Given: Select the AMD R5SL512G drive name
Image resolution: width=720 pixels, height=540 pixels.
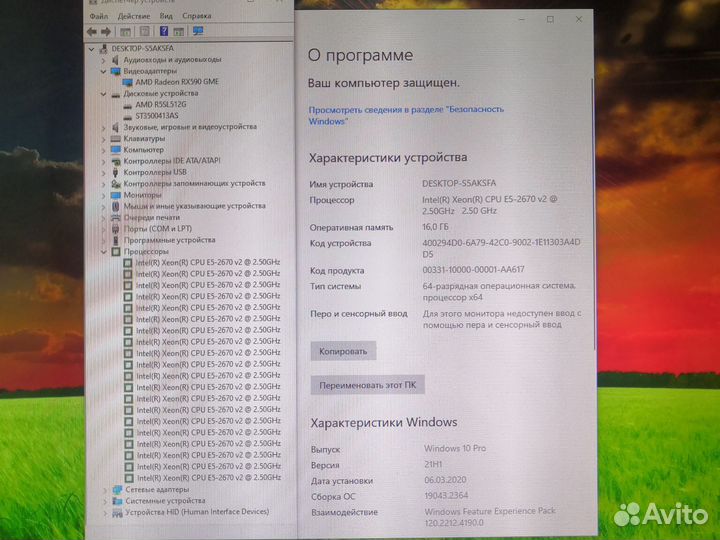Looking at the screenshot, I should [161, 105].
